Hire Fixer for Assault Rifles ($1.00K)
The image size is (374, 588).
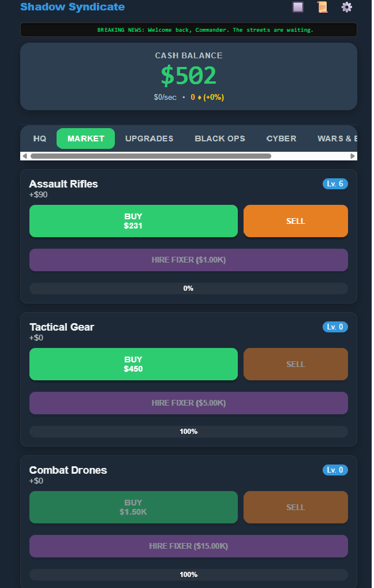coord(188,260)
